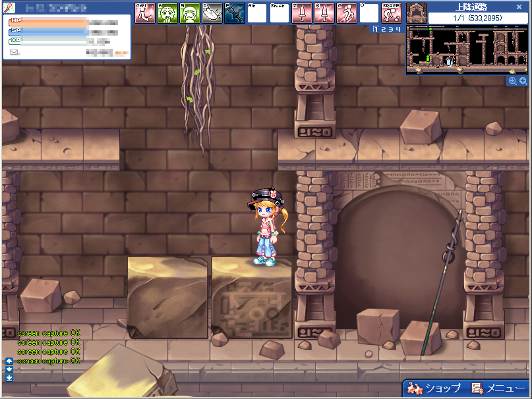Viewport: 532px width, 399px height.
Task: Zoom out the minimap
Action: [512, 80]
